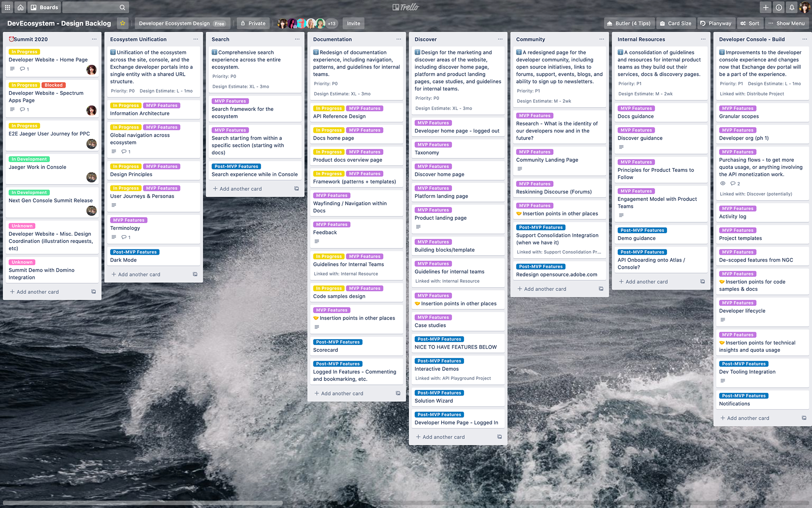This screenshot has height=508, width=812.
Task: Open the Scorecard card
Action: point(357,346)
